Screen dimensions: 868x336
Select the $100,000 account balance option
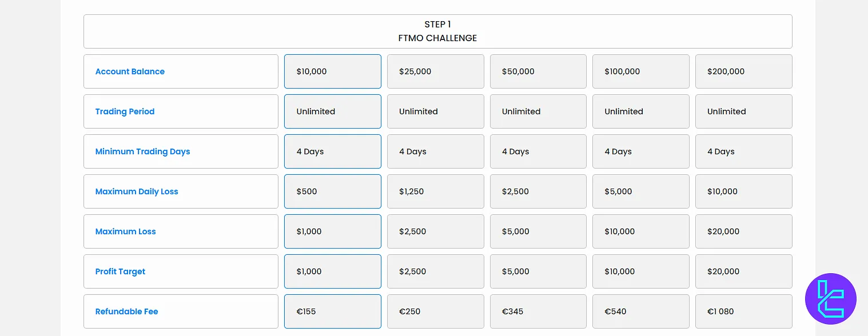(x=640, y=71)
